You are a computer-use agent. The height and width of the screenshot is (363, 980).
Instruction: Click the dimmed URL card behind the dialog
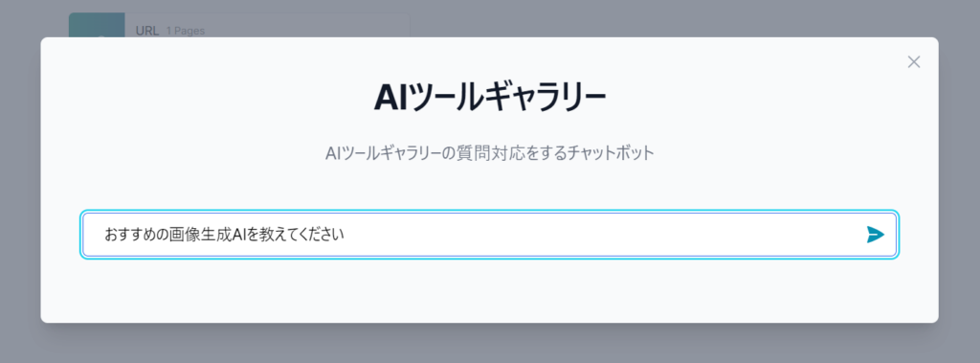click(x=238, y=25)
